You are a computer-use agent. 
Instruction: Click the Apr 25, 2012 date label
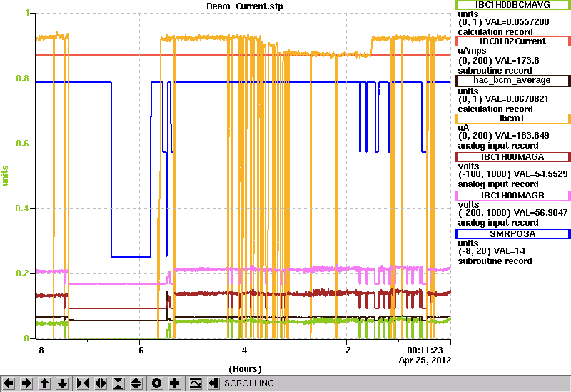pyautogui.click(x=425, y=361)
